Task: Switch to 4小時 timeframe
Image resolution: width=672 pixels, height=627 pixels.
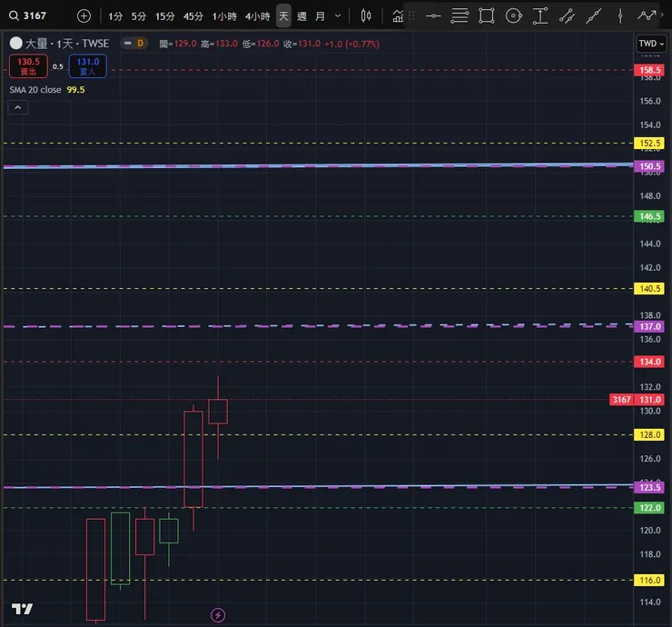Action: tap(258, 16)
